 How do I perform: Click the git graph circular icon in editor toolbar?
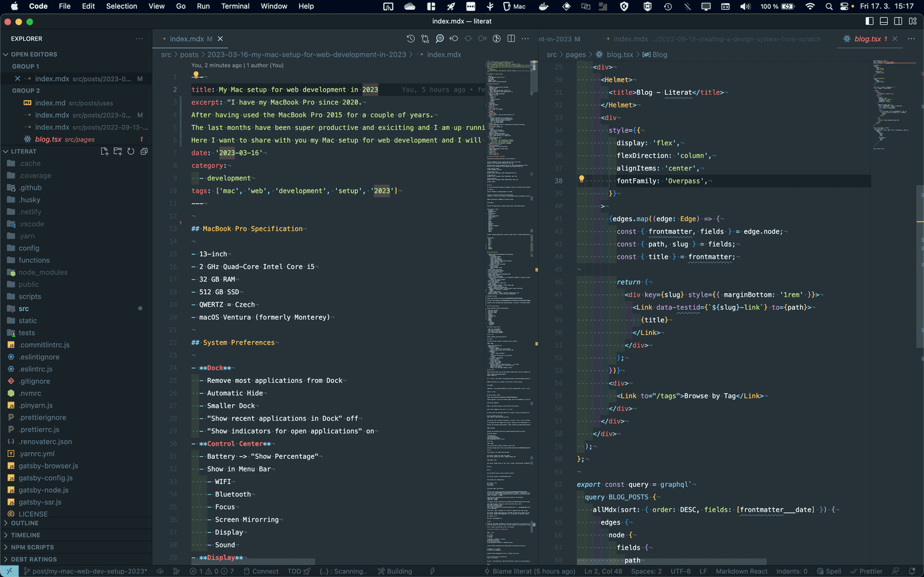[x=496, y=39]
